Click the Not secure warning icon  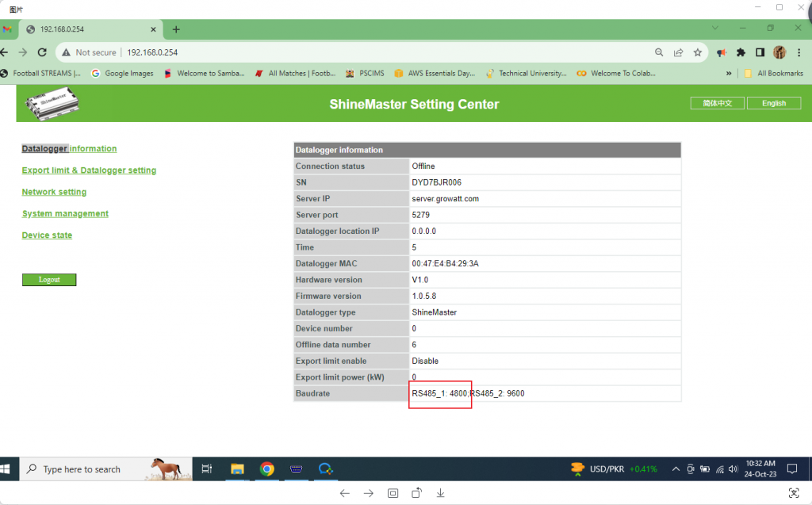[67, 52]
